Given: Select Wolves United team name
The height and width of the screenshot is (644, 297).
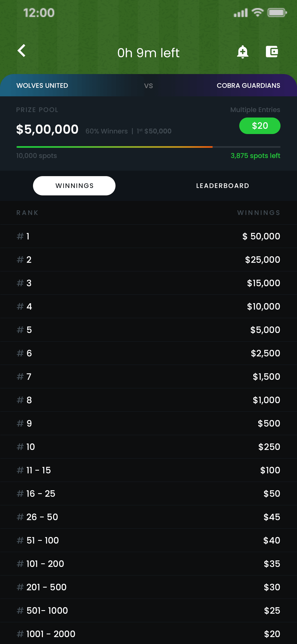Looking at the screenshot, I should [x=42, y=86].
